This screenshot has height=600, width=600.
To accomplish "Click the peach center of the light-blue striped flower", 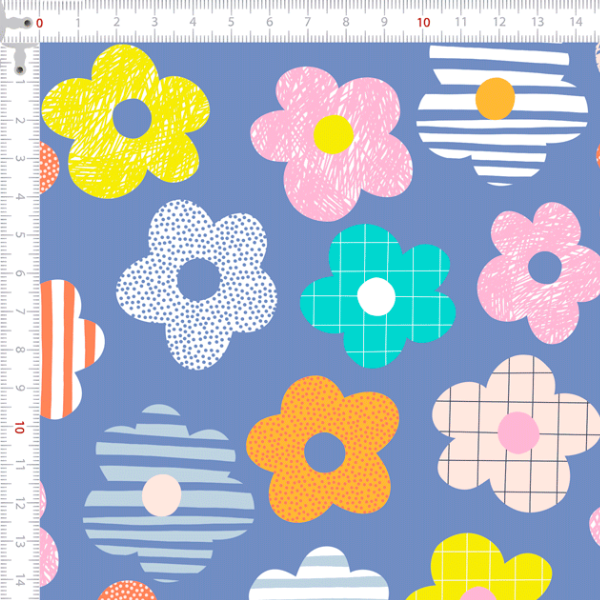I will 161,495.
